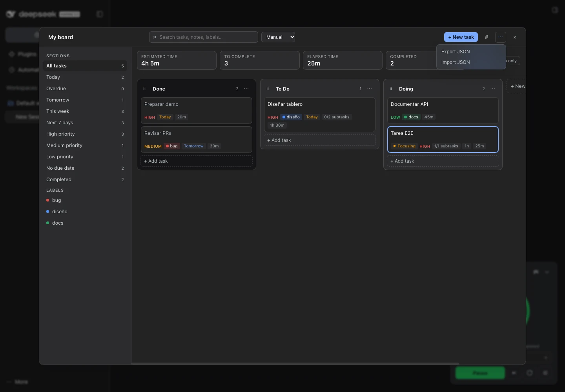Click the task search field
565x392 pixels.
tap(204, 37)
